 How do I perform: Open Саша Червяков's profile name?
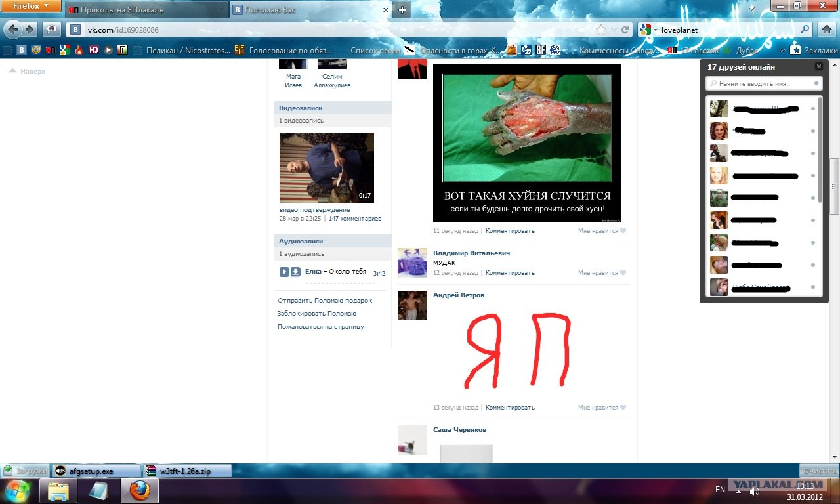pos(459,430)
